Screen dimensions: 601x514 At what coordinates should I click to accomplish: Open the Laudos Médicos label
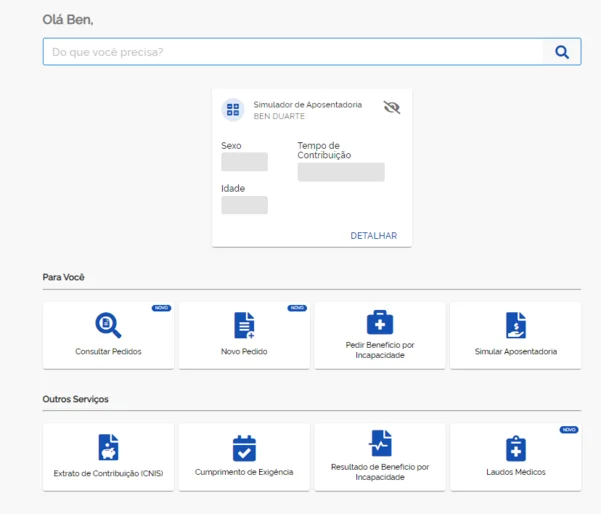point(516,472)
